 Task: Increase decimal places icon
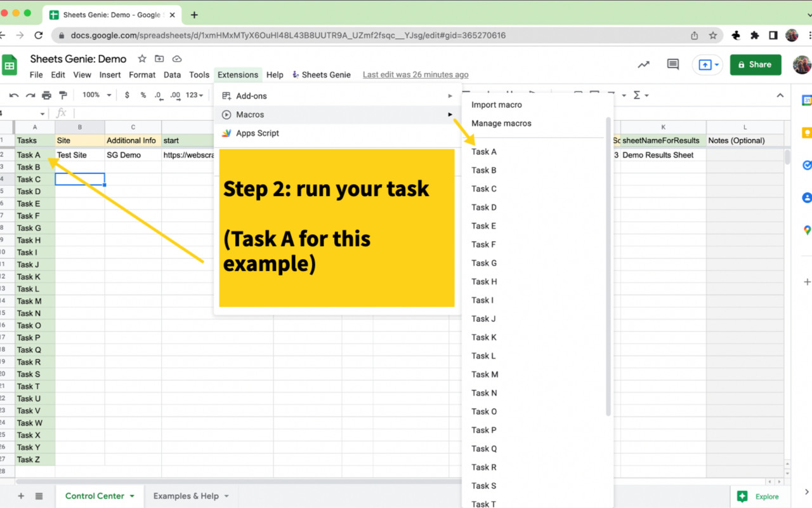[x=175, y=95]
